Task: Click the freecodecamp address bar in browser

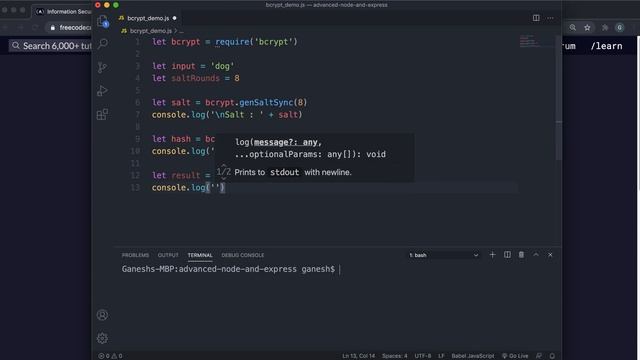Action: point(70,27)
